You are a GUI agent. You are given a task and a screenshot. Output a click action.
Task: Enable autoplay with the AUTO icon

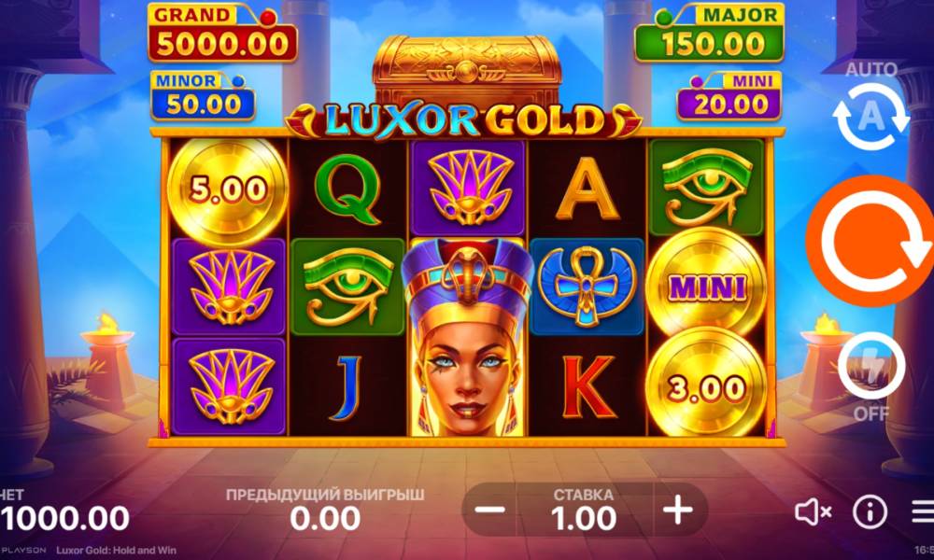870,116
